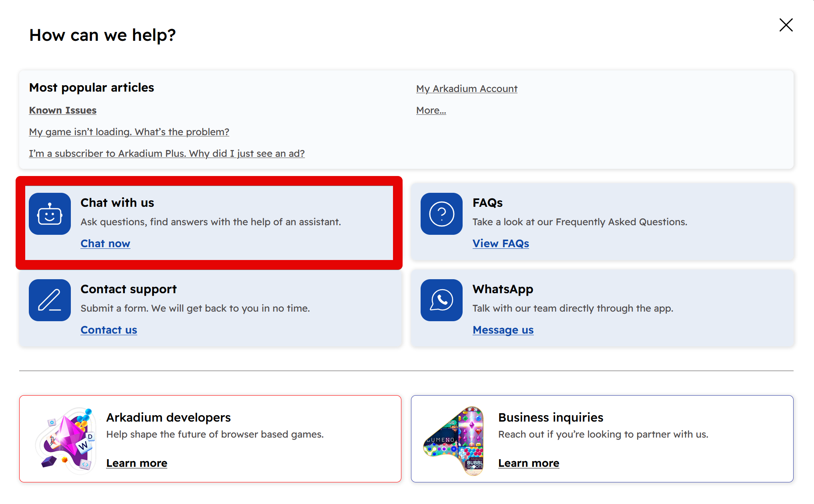Click the WhatsApp phone bubble icon

[441, 300]
